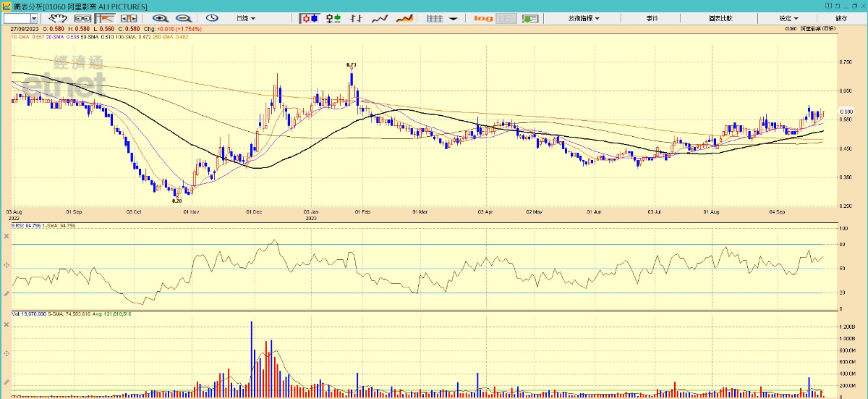Toggle the log scale
Image resolution: width=868 pixels, height=399 pixels.
pyautogui.click(x=483, y=18)
